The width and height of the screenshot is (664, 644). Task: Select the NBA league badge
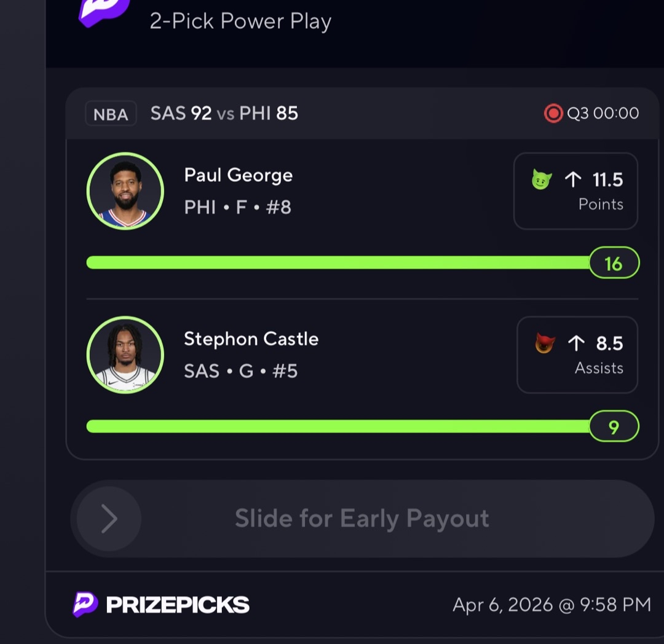click(x=111, y=114)
